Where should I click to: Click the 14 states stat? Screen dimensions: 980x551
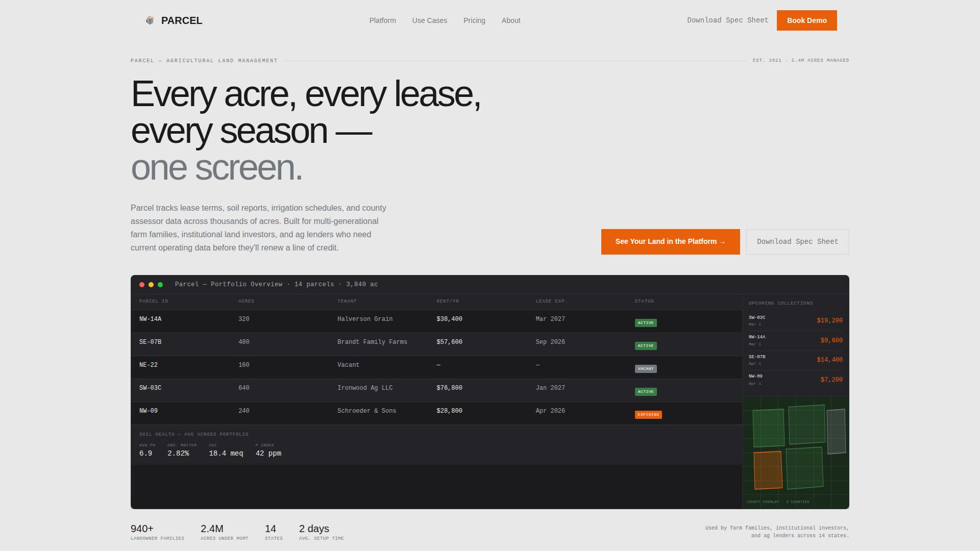click(274, 532)
